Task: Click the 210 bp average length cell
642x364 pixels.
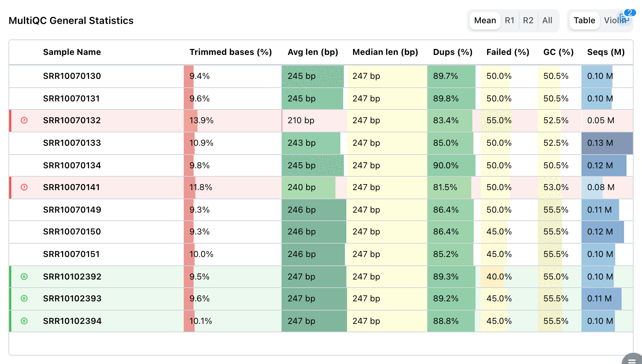Action: coord(314,120)
